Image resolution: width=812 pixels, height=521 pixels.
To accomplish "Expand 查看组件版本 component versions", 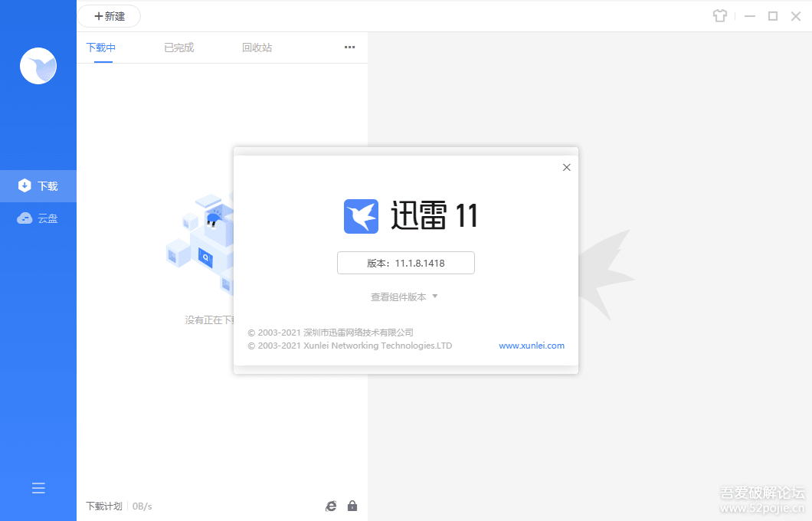I will [x=404, y=297].
